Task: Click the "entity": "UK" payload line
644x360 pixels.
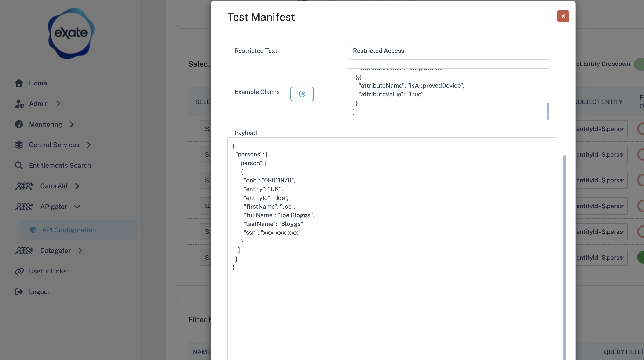Action: coord(263,189)
